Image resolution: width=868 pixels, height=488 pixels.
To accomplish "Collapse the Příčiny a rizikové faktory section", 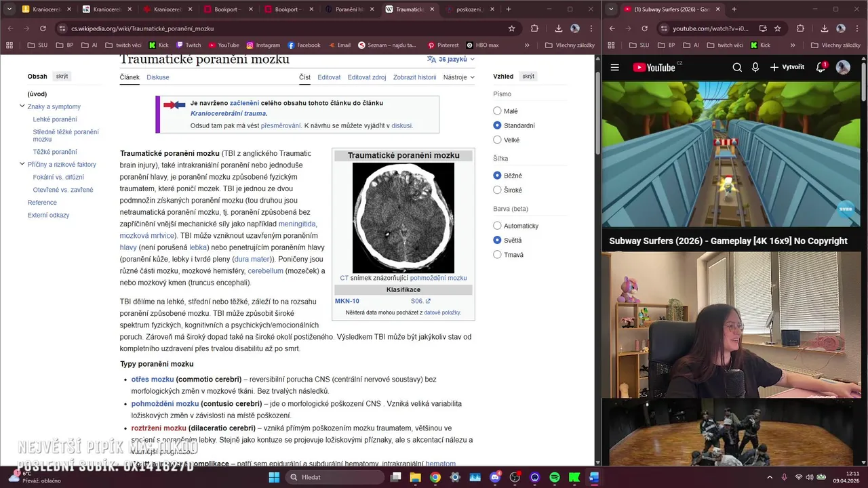I will pos(22,164).
